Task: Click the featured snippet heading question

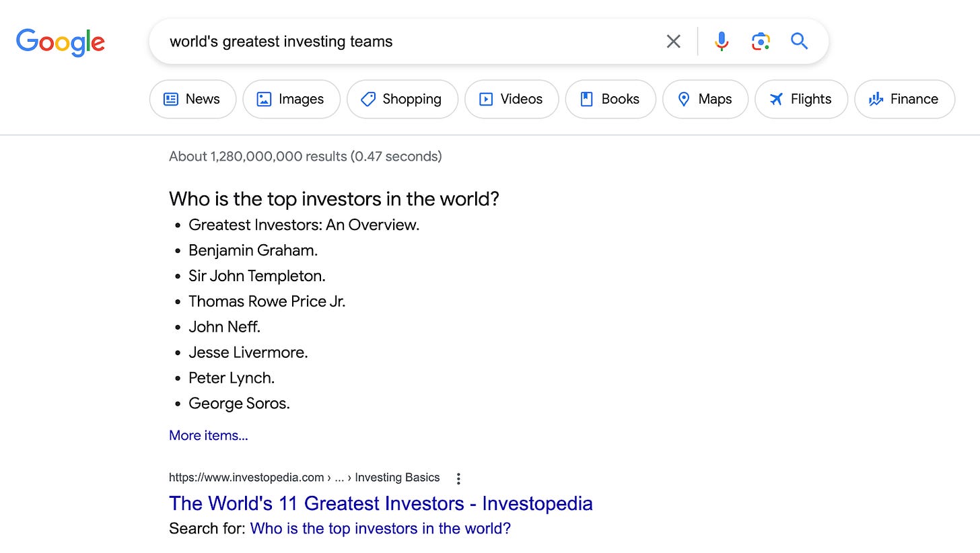Action: [x=334, y=199]
